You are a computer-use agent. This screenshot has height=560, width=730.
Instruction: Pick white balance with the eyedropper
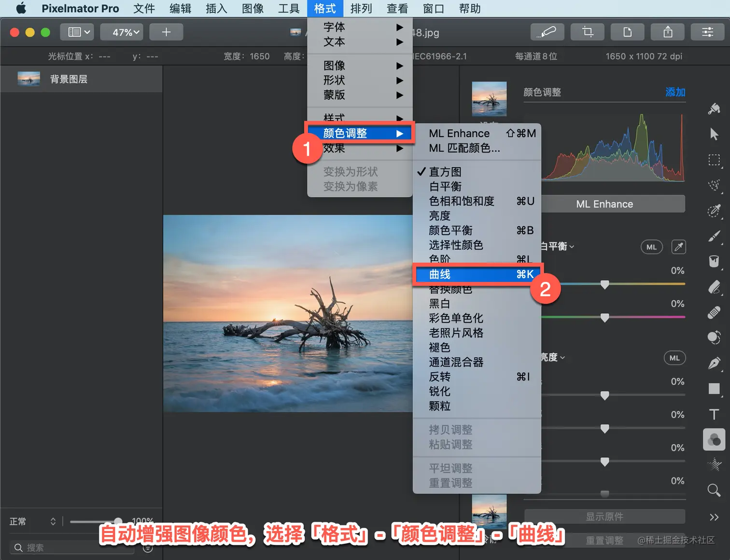679,247
